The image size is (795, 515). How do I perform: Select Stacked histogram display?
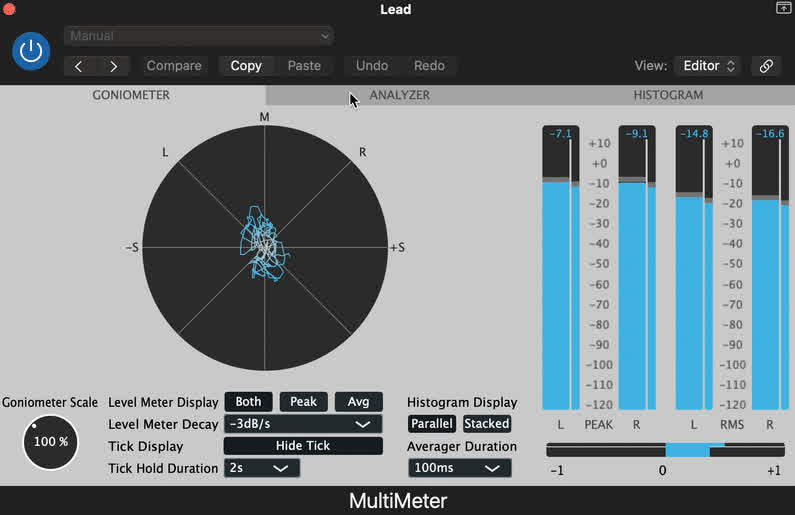click(x=487, y=424)
